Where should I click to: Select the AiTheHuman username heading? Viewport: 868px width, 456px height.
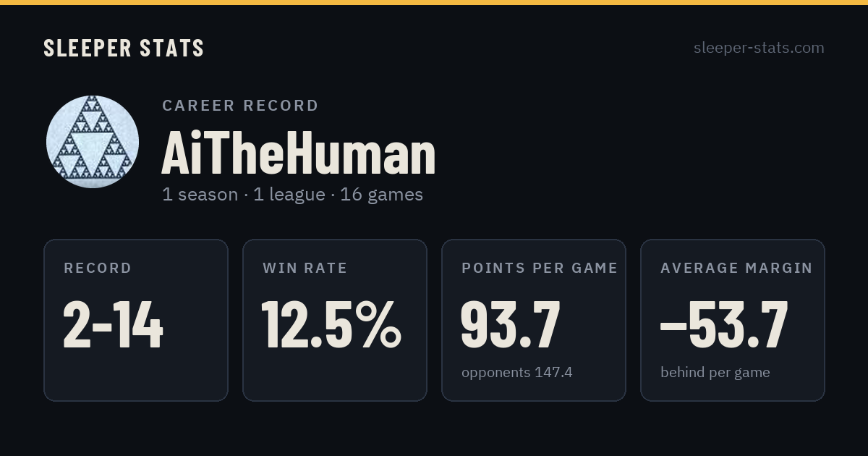point(299,153)
